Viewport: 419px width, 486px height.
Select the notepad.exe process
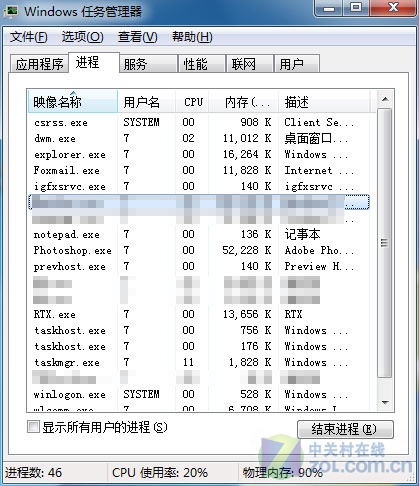pos(199,234)
